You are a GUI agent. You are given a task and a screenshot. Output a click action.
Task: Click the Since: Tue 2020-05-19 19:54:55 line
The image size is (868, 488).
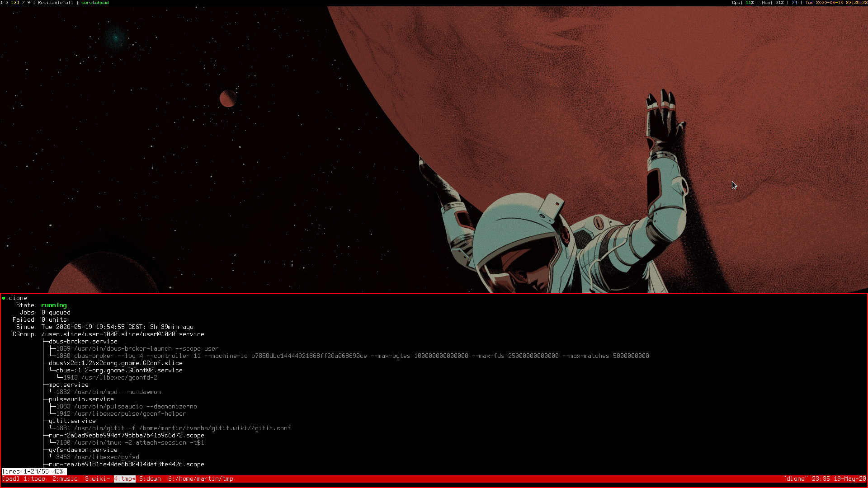coord(105,327)
